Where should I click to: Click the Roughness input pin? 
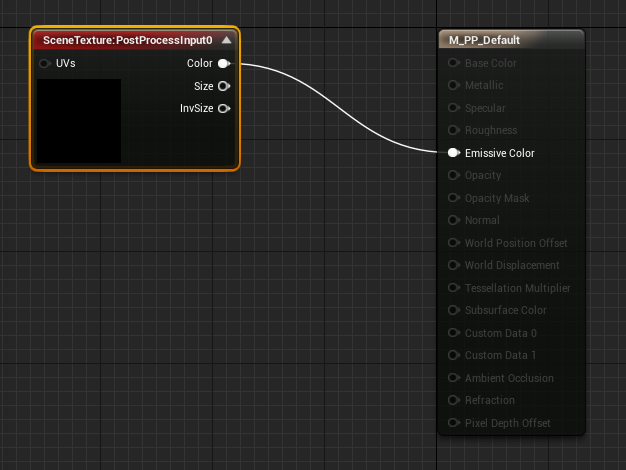(454, 130)
